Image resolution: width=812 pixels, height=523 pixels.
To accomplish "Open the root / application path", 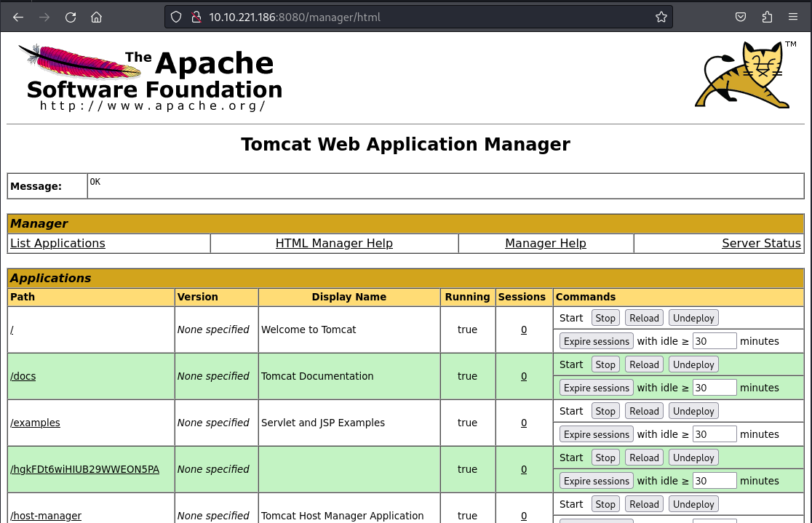I will (12, 330).
